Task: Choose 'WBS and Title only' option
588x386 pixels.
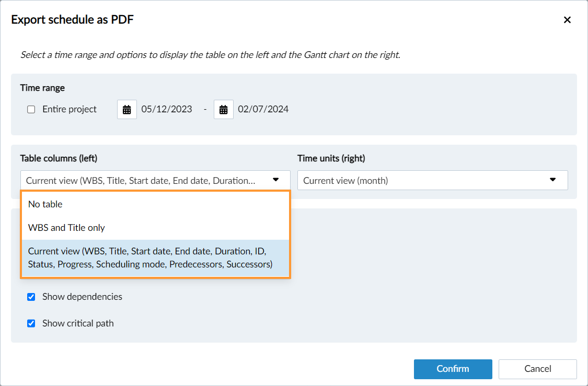Action: pos(66,228)
